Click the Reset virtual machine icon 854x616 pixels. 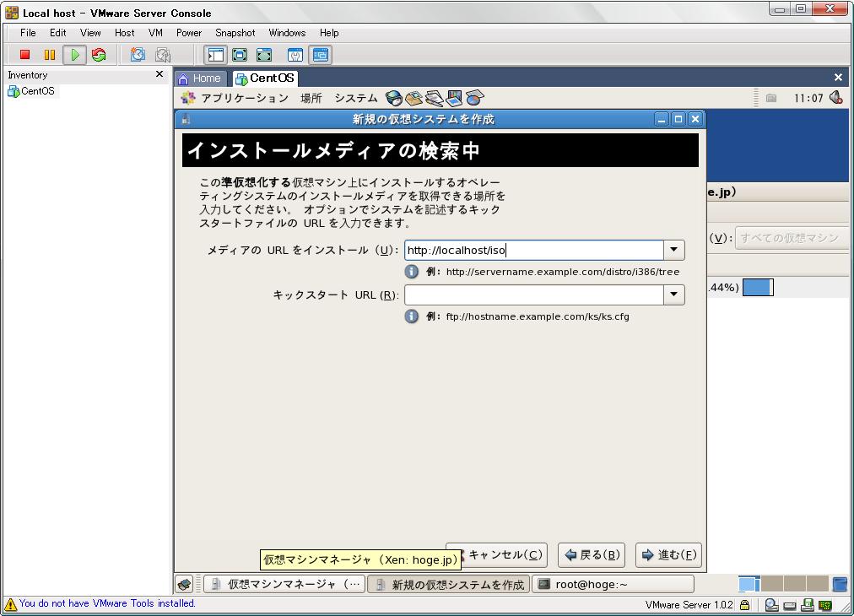[x=99, y=55]
